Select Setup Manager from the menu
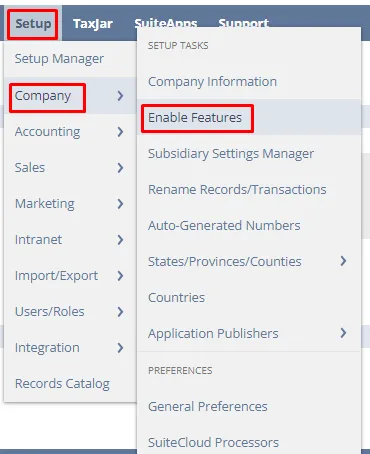This screenshot has height=454, width=370. pos(59,59)
